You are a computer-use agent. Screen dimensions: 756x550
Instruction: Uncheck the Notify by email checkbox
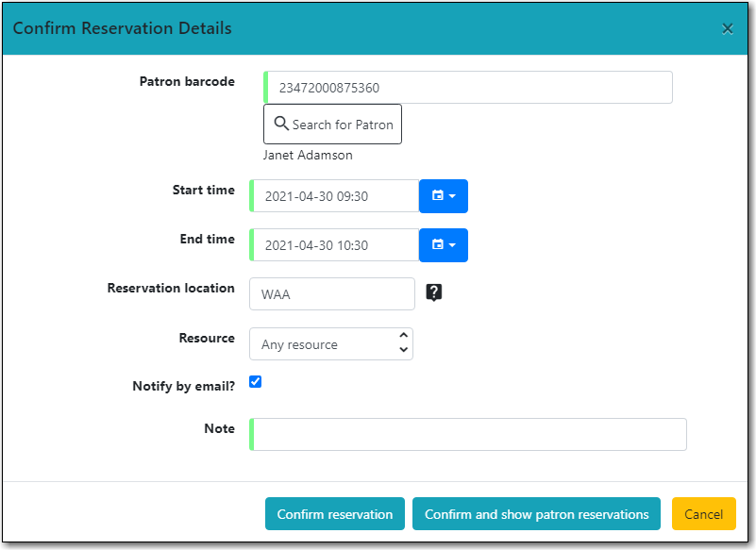(255, 381)
